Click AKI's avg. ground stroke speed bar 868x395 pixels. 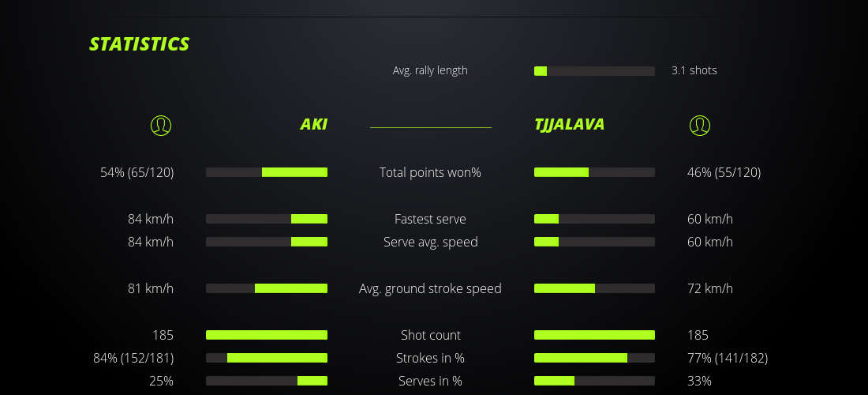(267, 288)
